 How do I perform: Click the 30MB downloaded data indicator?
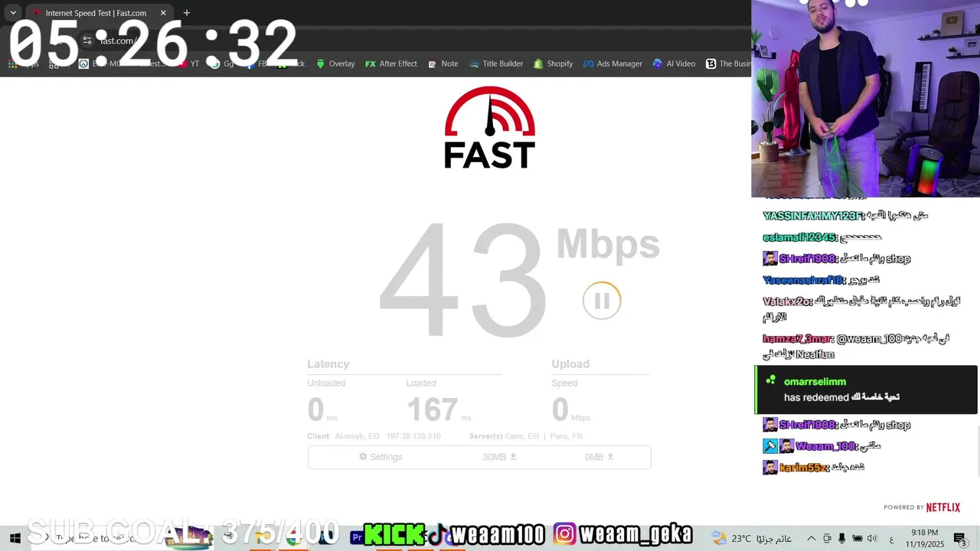pyautogui.click(x=500, y=457)
